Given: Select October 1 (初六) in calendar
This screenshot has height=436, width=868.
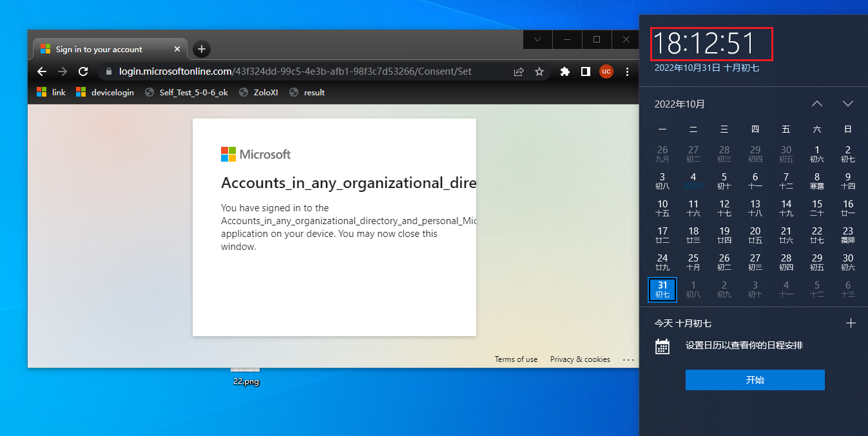Looking at the screenshot, I should pyautogui.click(x=817, y=154).
